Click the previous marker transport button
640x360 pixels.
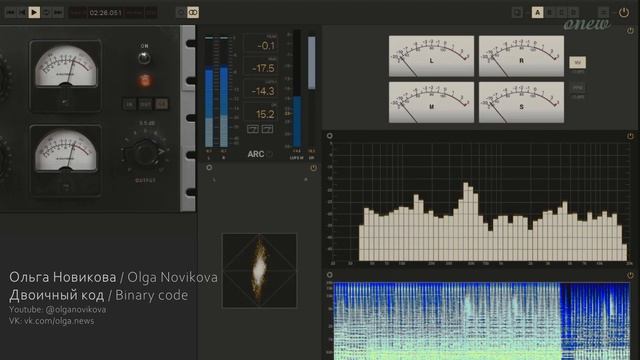point(22,13)
